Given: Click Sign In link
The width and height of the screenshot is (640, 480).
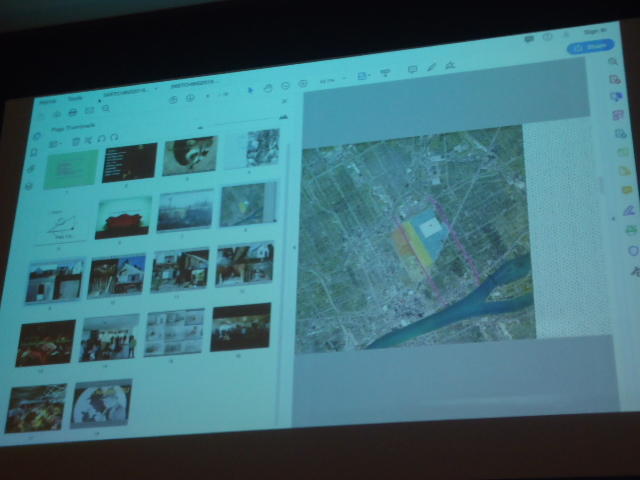Looking at the screenshot, I should (x=596, y=31).
